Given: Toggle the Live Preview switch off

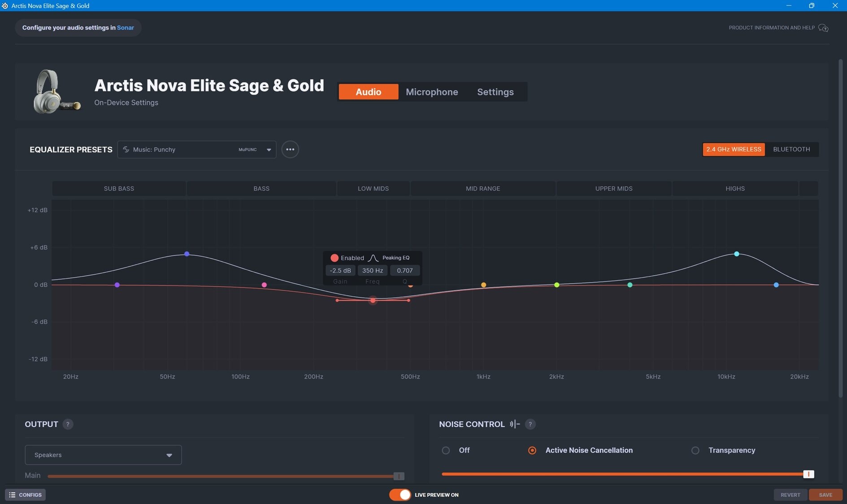Looking at the screenshot, I should tap(400, 495).
